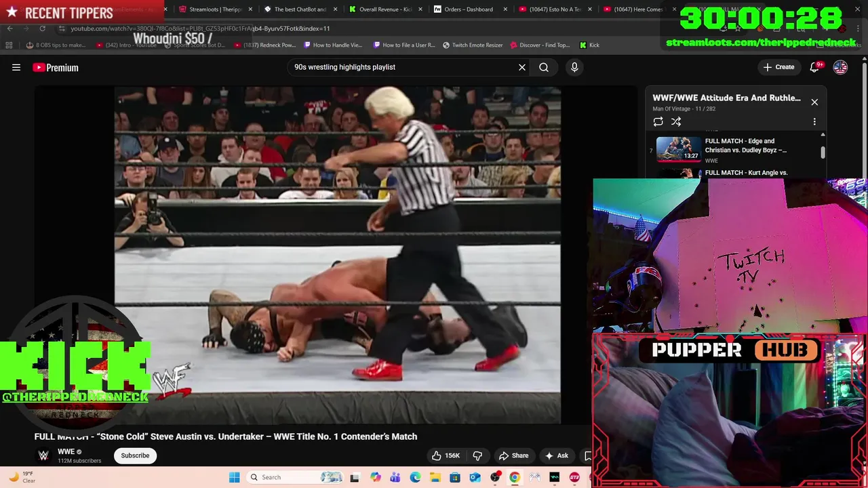Viewport: 868px width, 488px height.
Task: Switch to Here Comes tab
Action: (x=638, y=9)
